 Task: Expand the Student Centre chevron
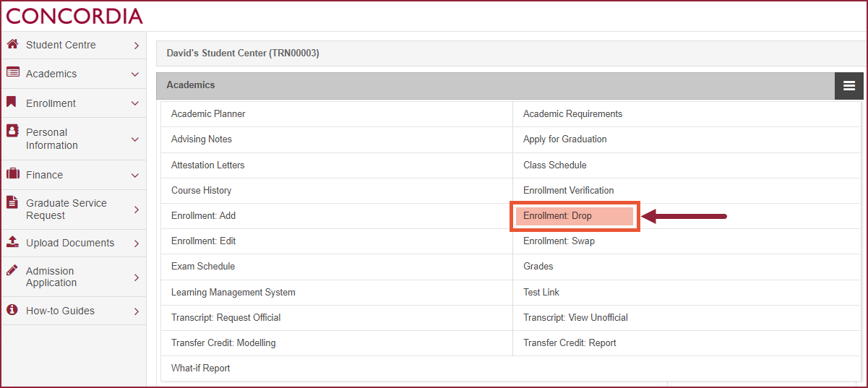(x=136, y=46)
